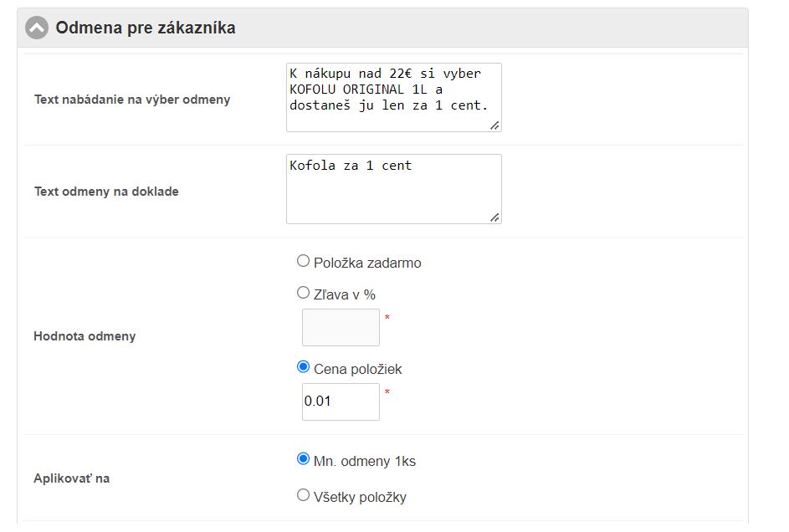The image size is (789, 532).
Task: Enable the 'Mn. odmeny 1ks' radio option
Action: click(303, 459)
